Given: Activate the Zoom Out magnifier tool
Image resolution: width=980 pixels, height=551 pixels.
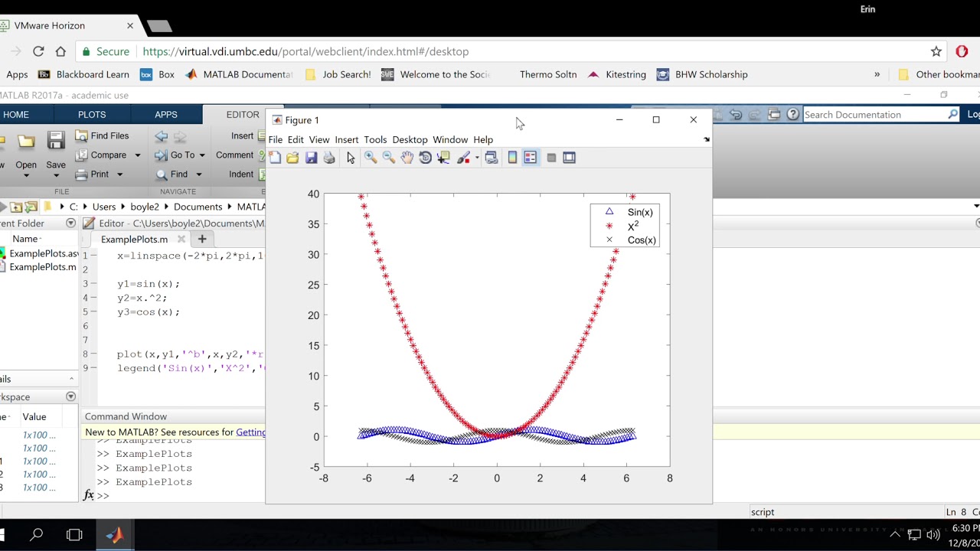Looking at the screenshot, I should coord(389,158).
